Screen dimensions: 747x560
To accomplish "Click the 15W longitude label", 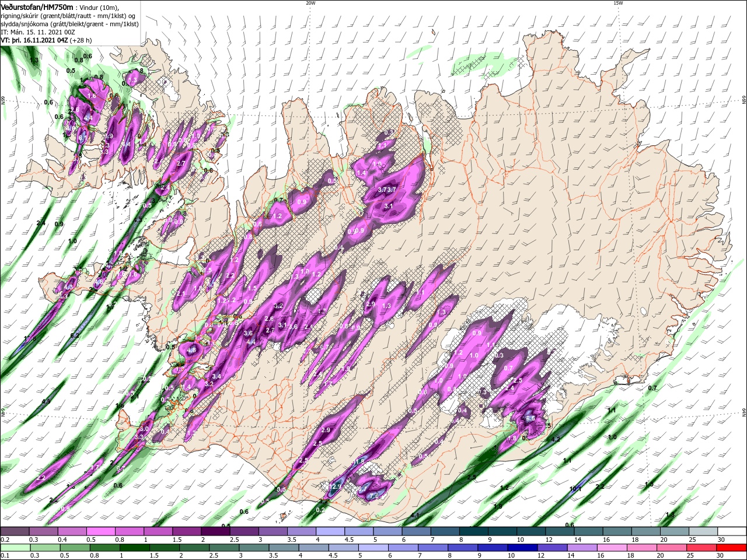I will 617,3.
